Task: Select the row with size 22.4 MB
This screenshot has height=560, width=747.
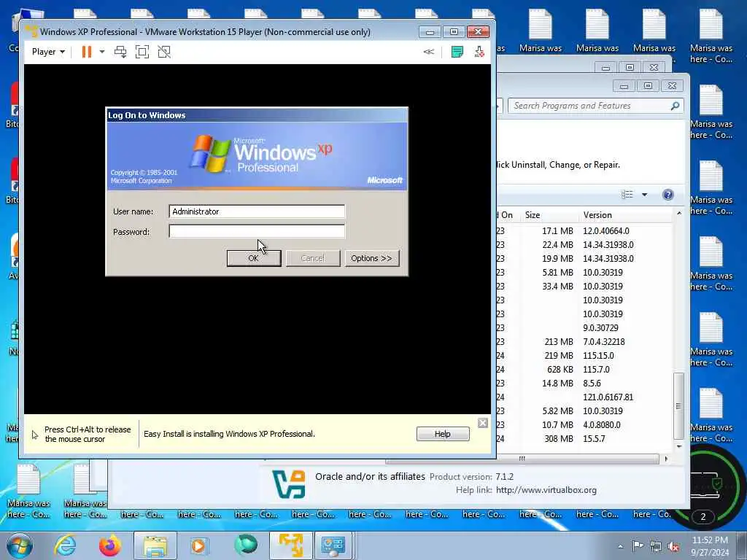Action: tap(584, 245)
